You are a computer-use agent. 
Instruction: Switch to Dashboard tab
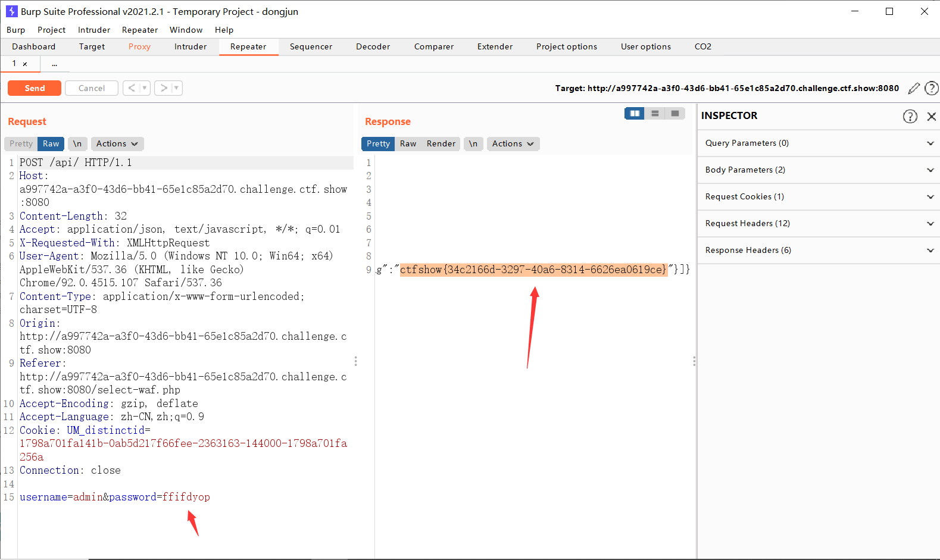[33, 46]
